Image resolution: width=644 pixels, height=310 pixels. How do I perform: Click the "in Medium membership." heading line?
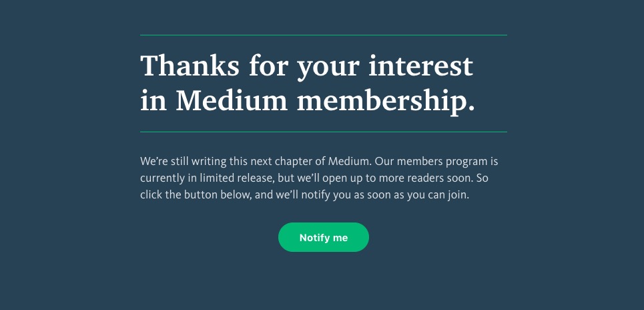(x=308, y=100)
